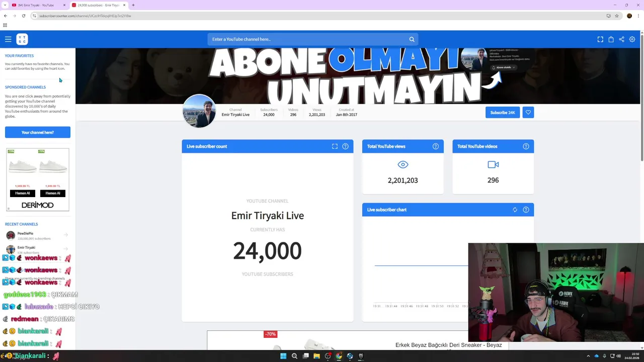Click the site information icon in address bar
Screen dimensions: 644x362
pos(34,16)
